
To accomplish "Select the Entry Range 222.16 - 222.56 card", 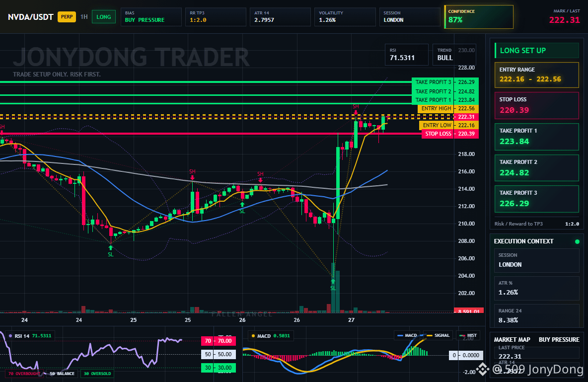I will (537, 75).
